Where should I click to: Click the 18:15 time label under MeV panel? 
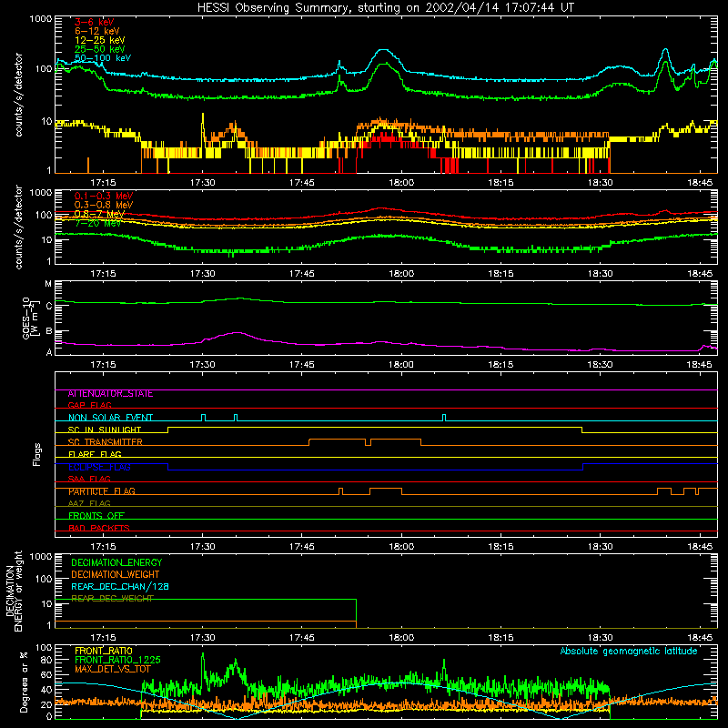point(501,274)
